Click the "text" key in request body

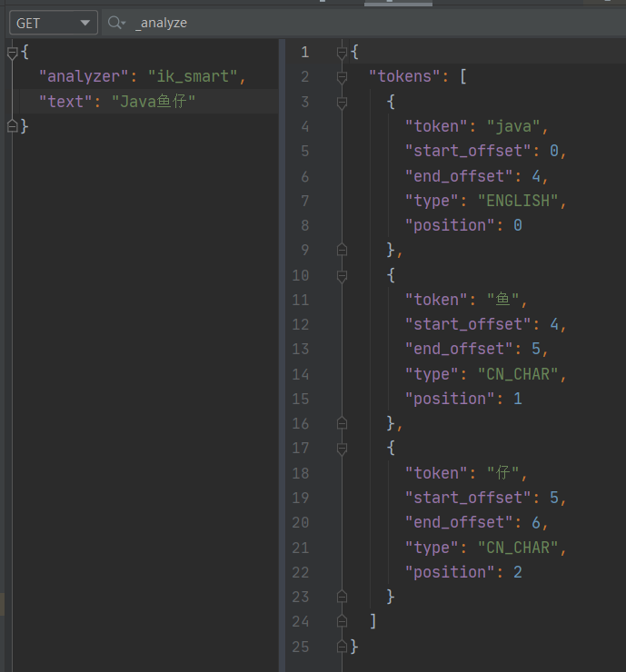pos(65,102)
